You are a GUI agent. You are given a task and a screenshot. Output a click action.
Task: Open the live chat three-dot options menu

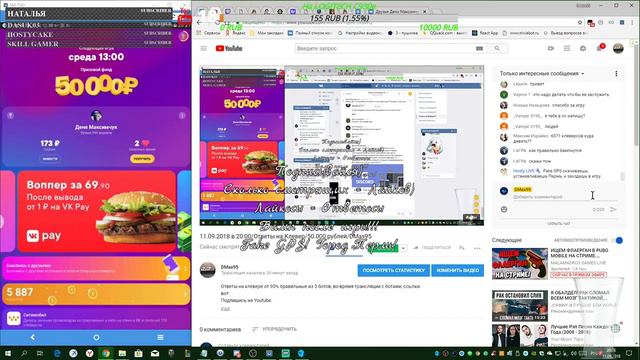(616, 74)
